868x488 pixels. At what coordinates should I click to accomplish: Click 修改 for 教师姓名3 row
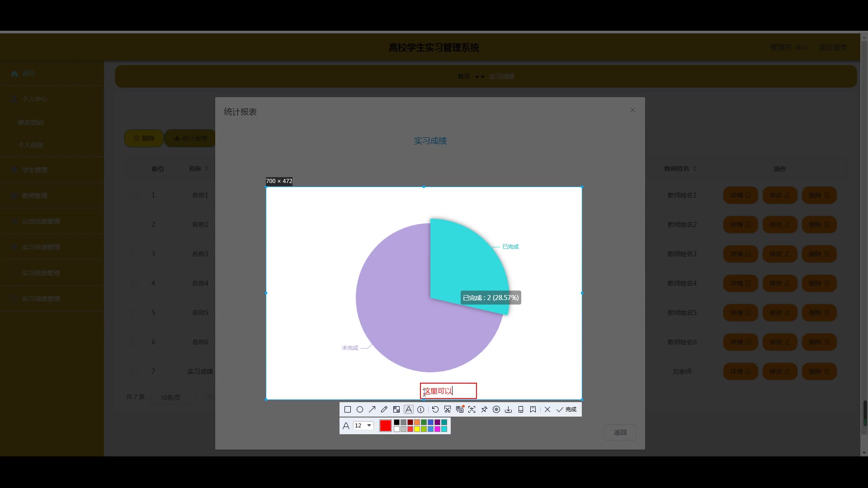coord(780,254)
